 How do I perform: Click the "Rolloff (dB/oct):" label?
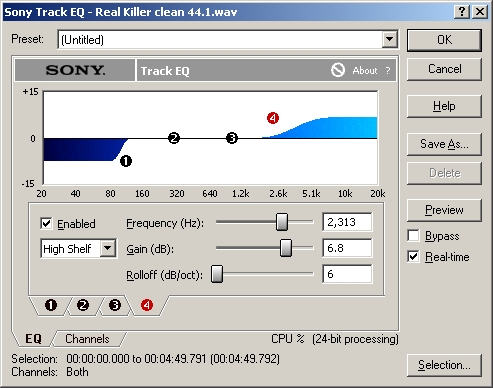coord(164,275)
